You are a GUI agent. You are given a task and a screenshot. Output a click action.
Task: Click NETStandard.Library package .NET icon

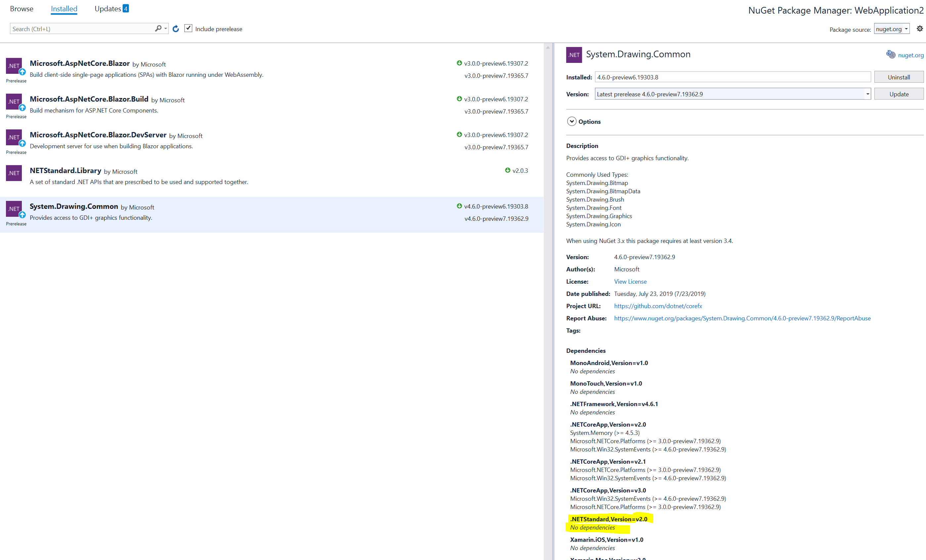point(14,173)
